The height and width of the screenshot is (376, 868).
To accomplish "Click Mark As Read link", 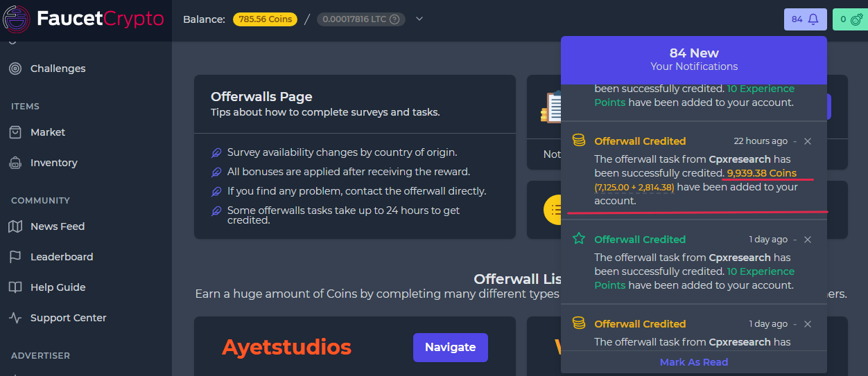I will (694, 362).
